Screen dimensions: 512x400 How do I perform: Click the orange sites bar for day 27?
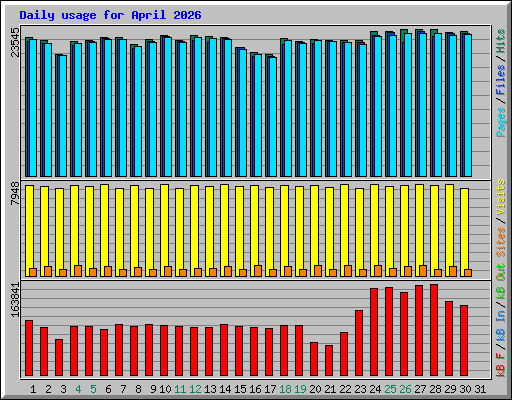click(x=423, y=271)
